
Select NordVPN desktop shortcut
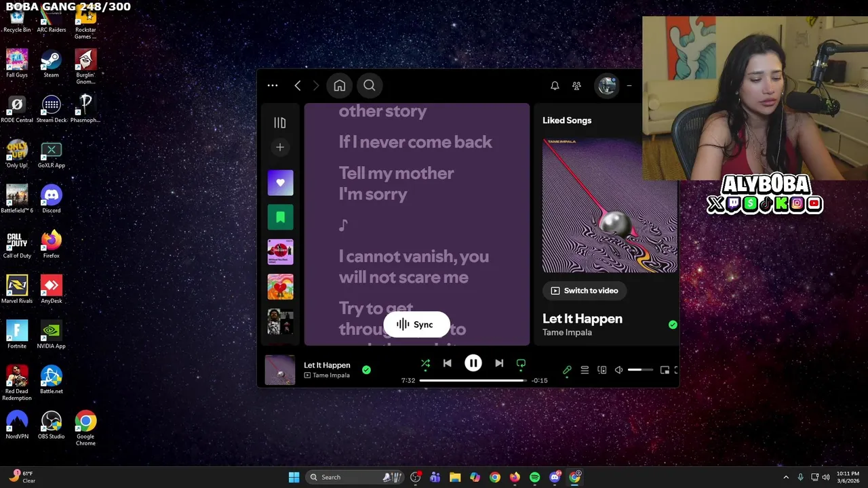[x=17, y=426]
